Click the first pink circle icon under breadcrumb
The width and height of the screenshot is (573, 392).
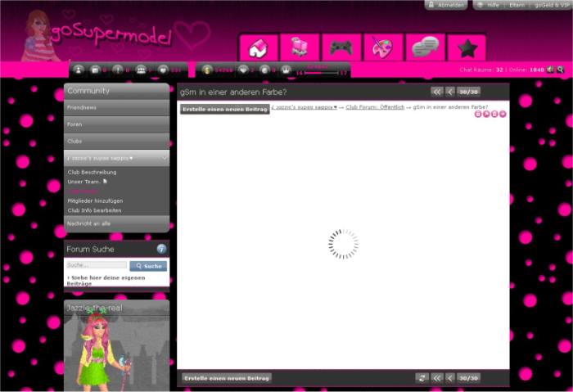click(x=478, y=114)
